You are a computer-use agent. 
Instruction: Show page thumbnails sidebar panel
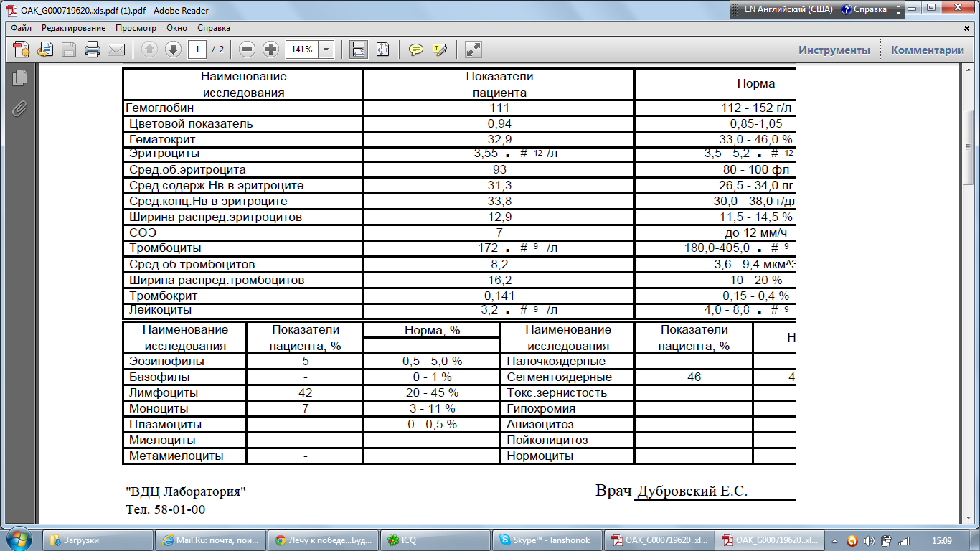(19, 77)
